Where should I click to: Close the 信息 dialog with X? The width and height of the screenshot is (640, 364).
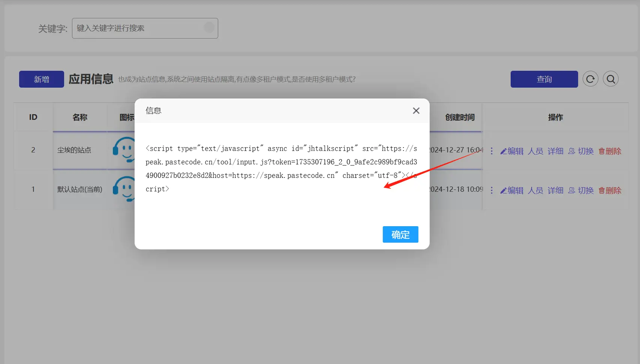pos(416,110)
